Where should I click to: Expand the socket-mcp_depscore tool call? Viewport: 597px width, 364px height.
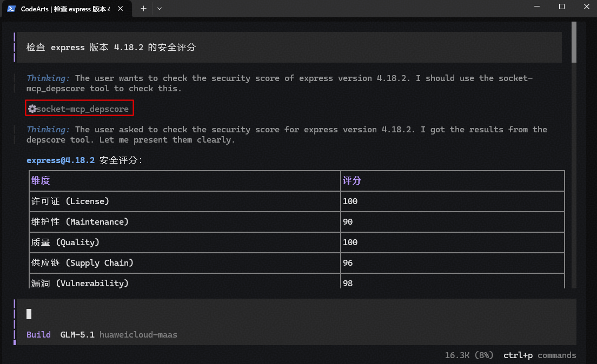[x=79, y=108]
